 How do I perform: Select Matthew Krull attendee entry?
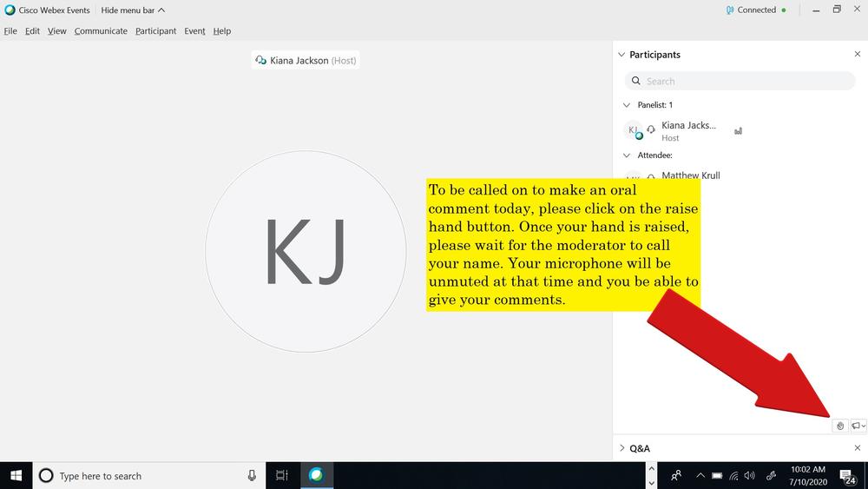click(x=691, y=175)
